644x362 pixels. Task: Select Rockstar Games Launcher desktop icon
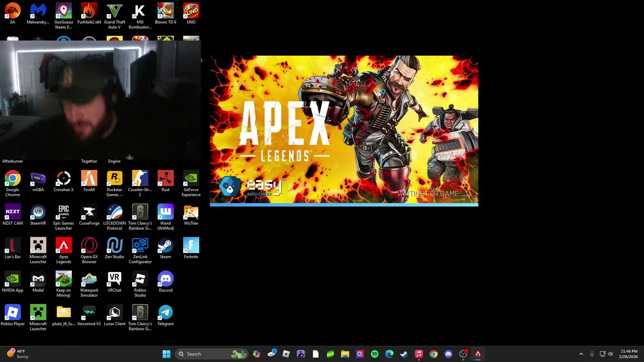pos(114,184)
